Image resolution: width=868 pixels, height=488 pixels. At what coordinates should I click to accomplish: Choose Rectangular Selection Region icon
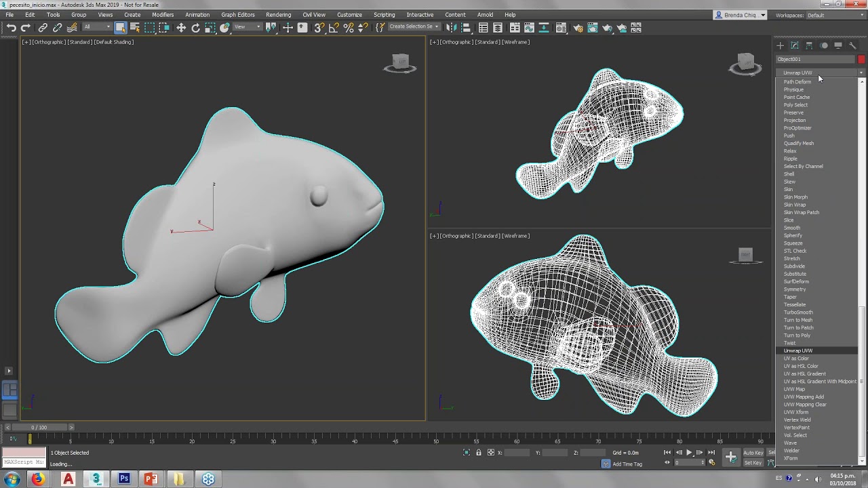pos(150,28)
